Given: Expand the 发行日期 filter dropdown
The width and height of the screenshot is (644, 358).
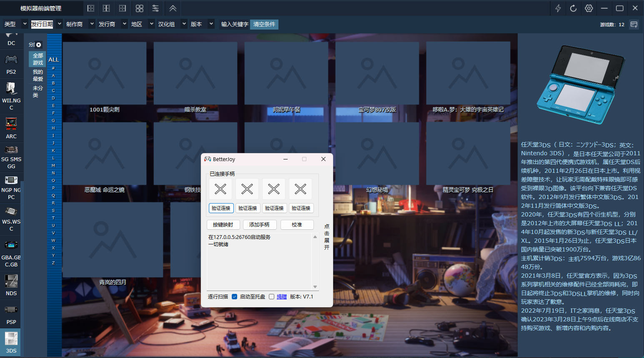Looking at the screenshot, I should [x=59, y=24].
